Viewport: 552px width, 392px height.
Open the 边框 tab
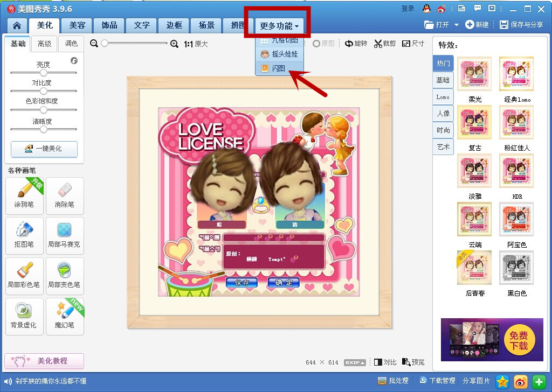[x=174, y=25]
